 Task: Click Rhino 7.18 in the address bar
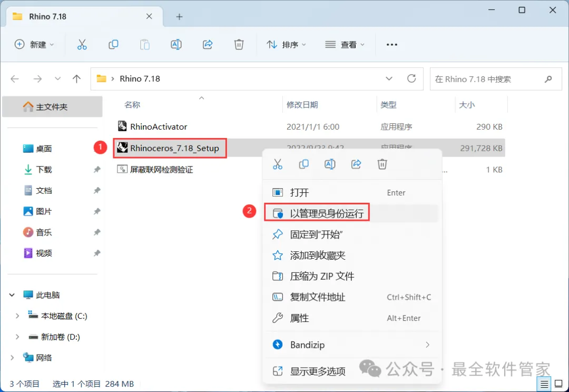[x=140, y=79]
